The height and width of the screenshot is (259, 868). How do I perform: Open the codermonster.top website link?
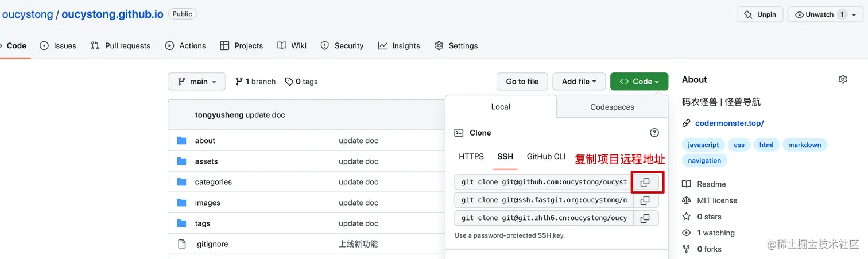[x=729, y=123]
